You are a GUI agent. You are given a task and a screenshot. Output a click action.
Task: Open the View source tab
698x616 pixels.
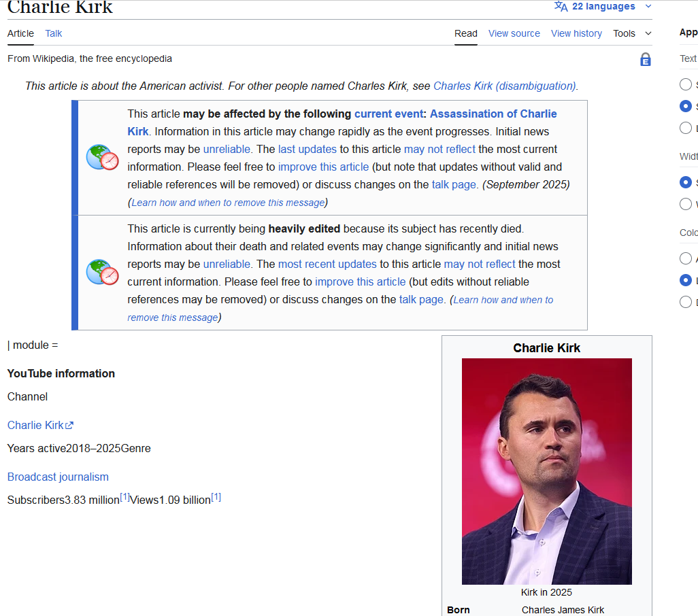[x=514, y=33]
